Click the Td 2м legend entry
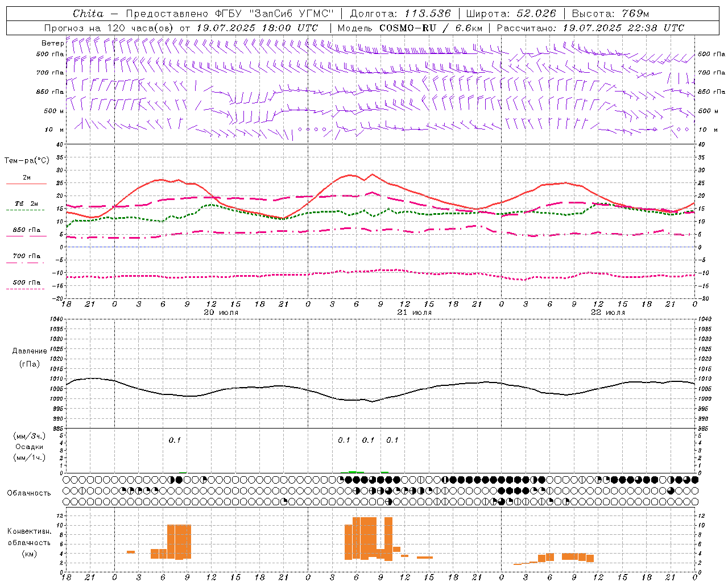Viewport: 728px width, 582px height. coord(26,203)
